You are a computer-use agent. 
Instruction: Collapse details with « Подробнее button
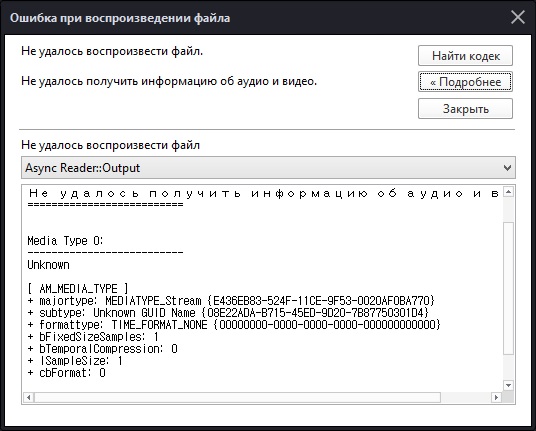465,82
